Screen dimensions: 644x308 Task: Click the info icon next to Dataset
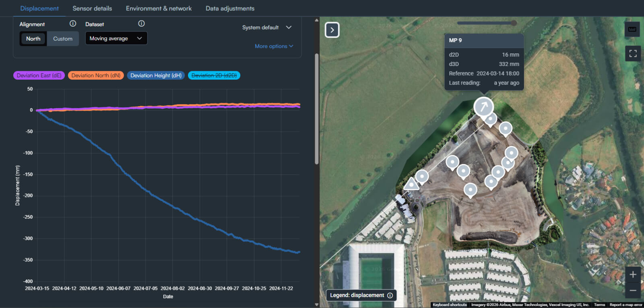(x=141, y=24)
